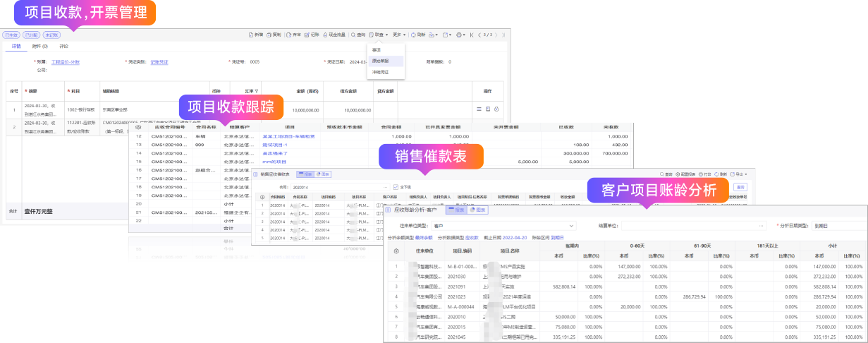This screenshot has height=343, width=868.
Task: Open 现金流量 cash flow tool
Action: 334,35
